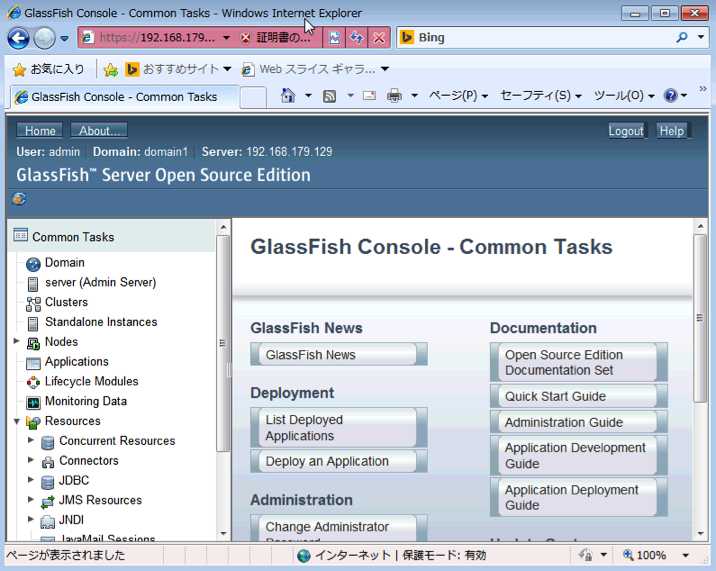Click the add to favorites bar icon
The image size is (716, 571).
tap(111, 69)
